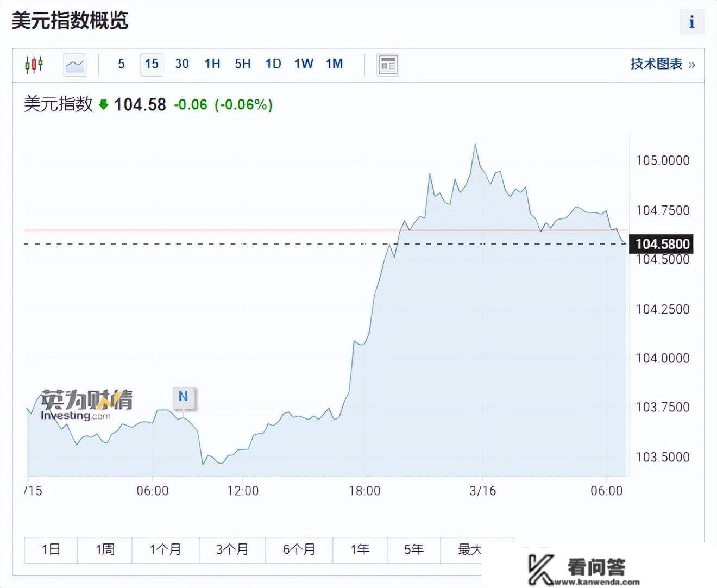Screen dimensions: 717x588
Task: Choose the 1M interval
Action: tap(334, 64)
